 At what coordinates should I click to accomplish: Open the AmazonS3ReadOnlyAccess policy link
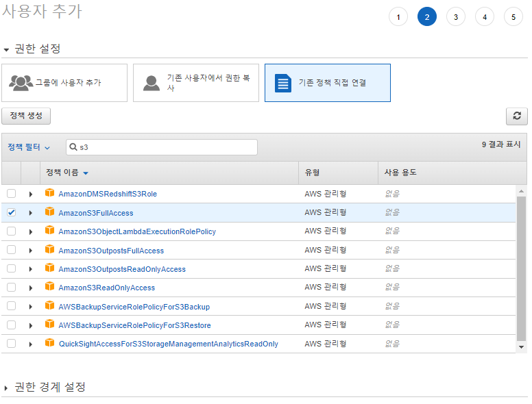pos(106,288)
